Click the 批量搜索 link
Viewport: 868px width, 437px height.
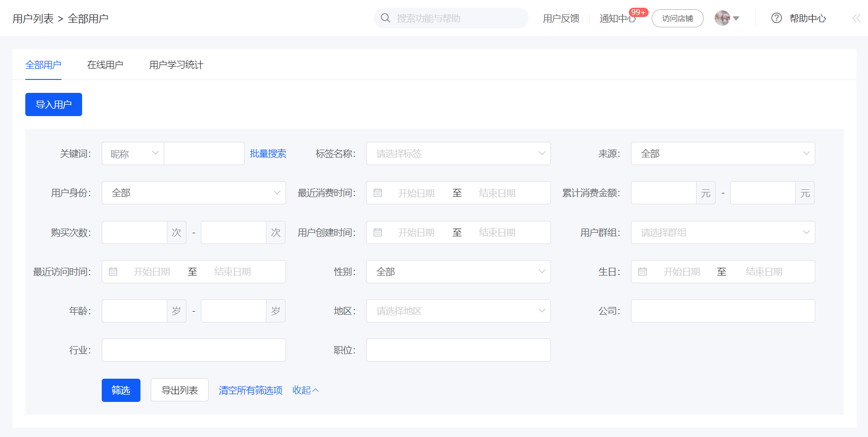tap(268, 154)
